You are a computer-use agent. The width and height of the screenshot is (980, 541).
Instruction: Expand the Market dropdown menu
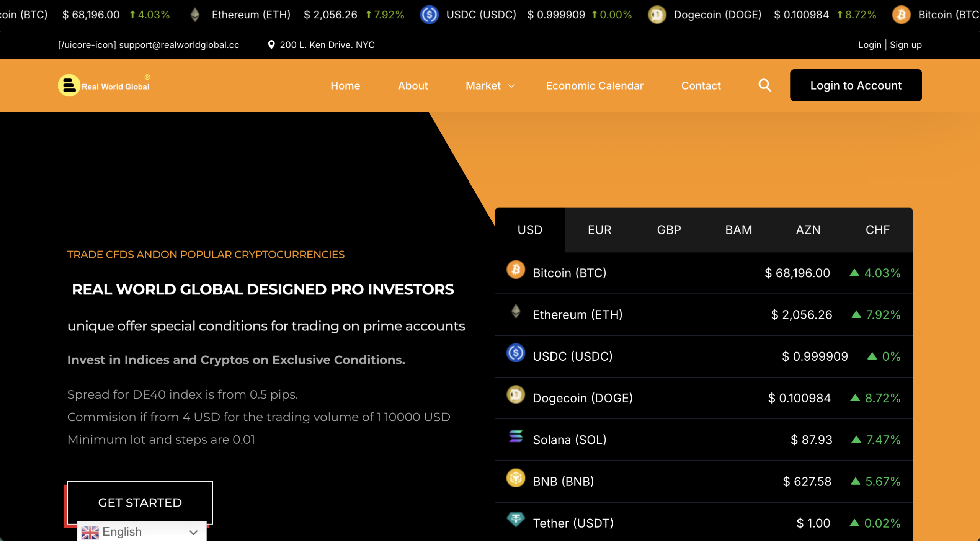coord(489,85)
